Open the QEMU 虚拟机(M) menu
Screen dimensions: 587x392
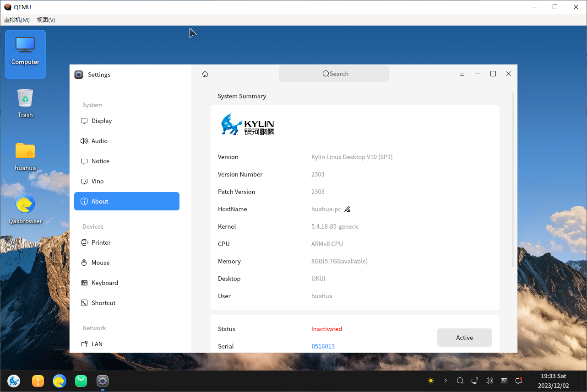coord(17,20)
